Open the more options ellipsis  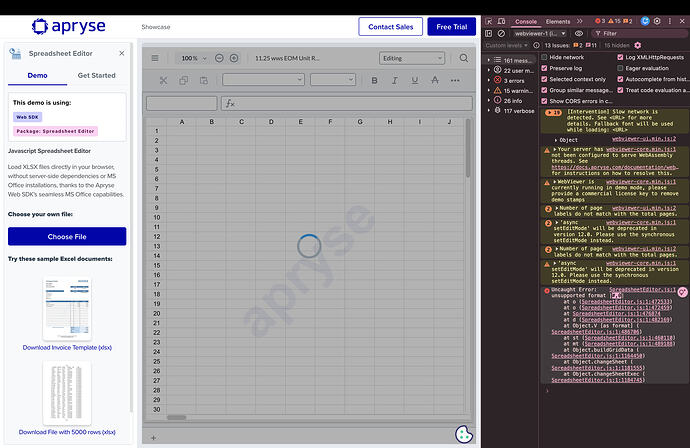click(455, 80)
